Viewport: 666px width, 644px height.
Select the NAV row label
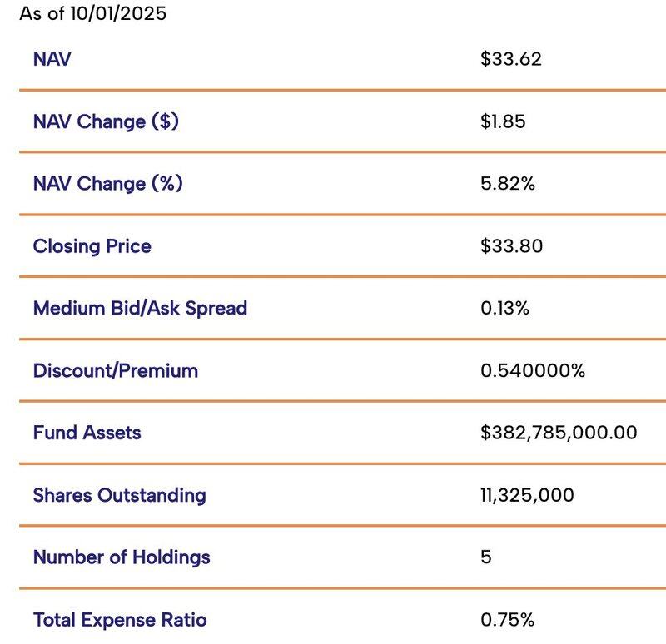click(52, 59)
